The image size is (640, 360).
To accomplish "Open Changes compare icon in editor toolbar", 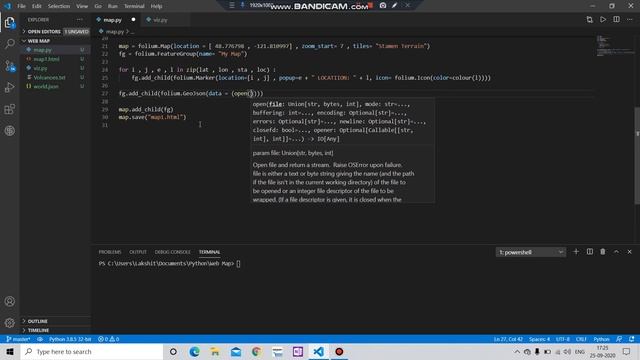I will (589, 20).
